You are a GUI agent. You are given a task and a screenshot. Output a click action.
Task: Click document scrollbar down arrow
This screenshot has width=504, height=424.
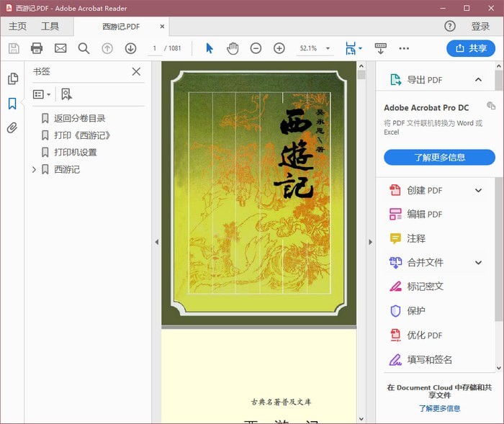click(x=361, y=419)
